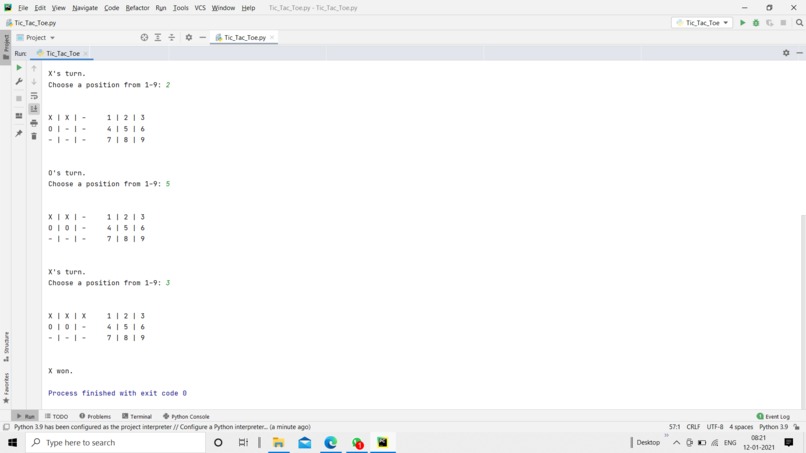This screenshot has height=453, width=806.
Task: Close the Tic_Tac_Toe.py editor tab
Action: pyautogui.click(x=272, y=38)
